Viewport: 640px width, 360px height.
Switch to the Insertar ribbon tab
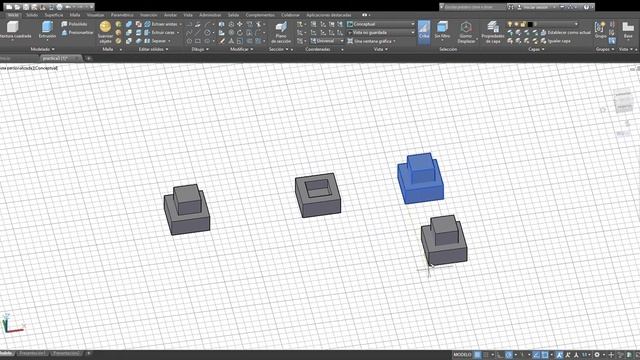[x=149, y=15]
